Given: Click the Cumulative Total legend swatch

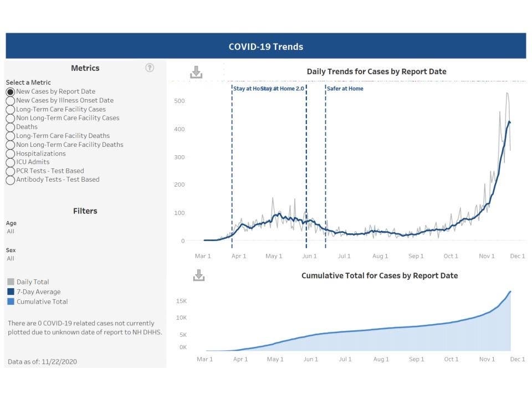Looking at the screenshot, I should [x=10, y=301].
